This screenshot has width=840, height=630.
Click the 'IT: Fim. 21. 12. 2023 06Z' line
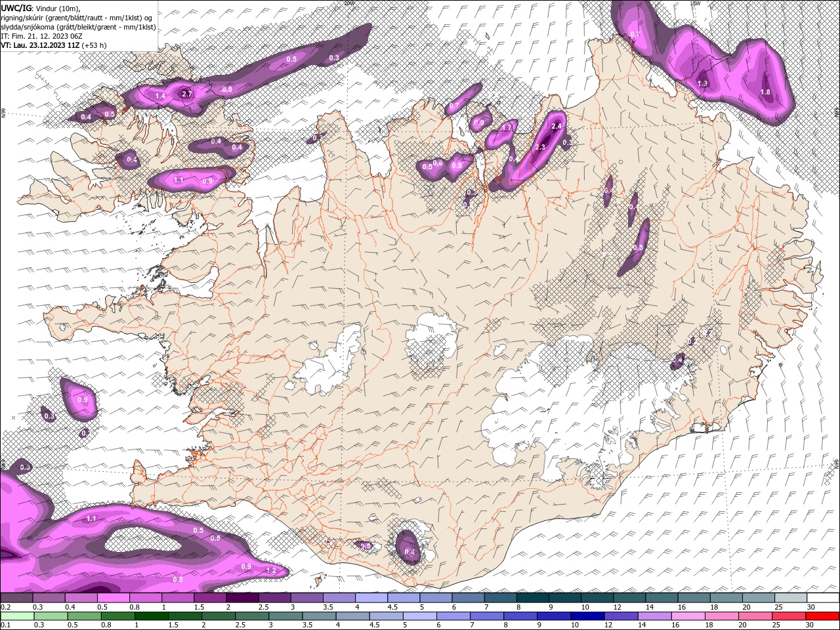pyautogui.click(x=41, y=36)
